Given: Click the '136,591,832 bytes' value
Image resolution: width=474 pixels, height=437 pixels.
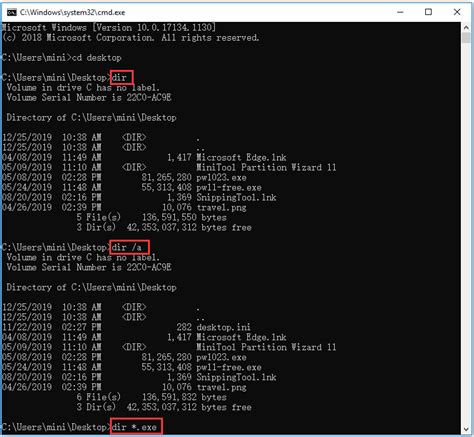Looking at the screenshot, I should coord(184,397).
